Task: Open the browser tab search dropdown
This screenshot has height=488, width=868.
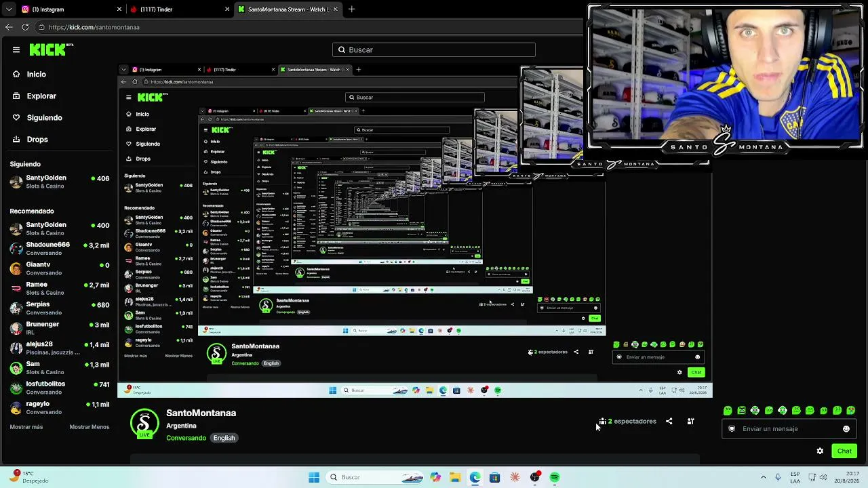Action: click(8, 9)
